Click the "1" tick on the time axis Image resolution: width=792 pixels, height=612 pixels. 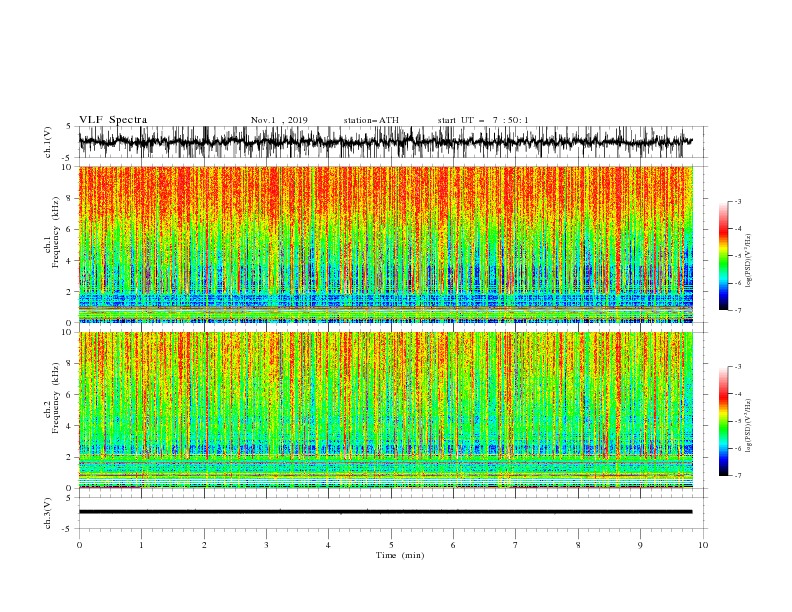point(141,545)
